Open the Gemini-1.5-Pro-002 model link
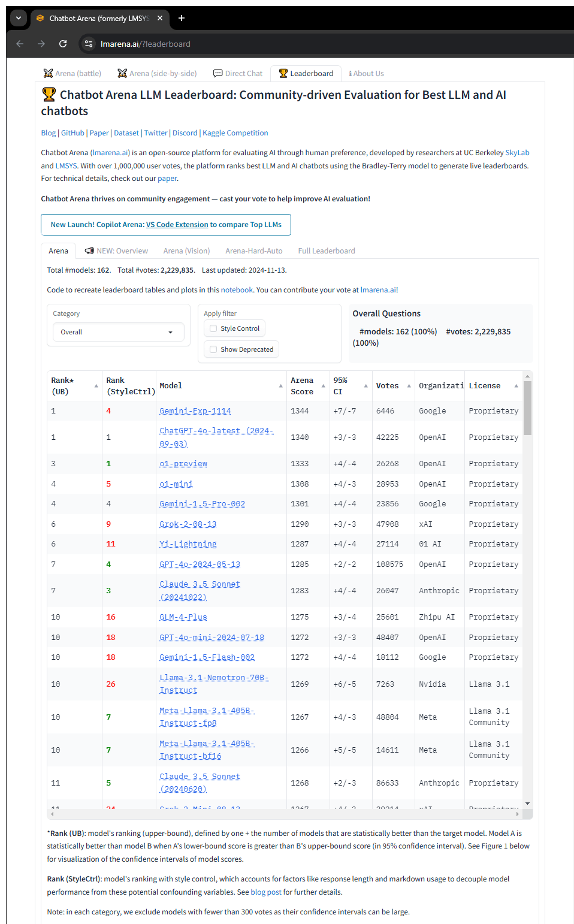The width and height of the screenshot is (574, 924). [203, 504]
